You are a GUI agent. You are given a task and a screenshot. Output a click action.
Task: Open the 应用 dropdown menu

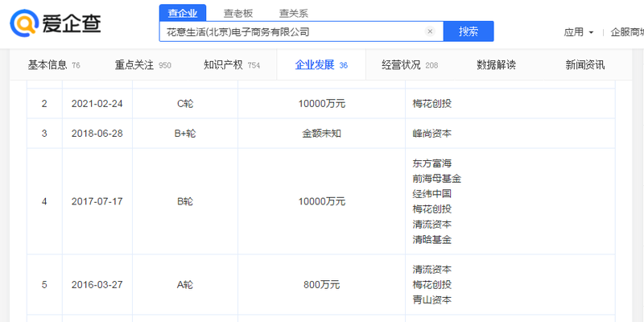tap(578, 32)
